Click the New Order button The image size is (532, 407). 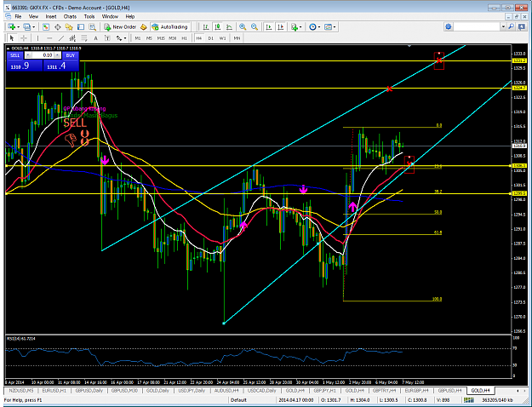point(121,26)
